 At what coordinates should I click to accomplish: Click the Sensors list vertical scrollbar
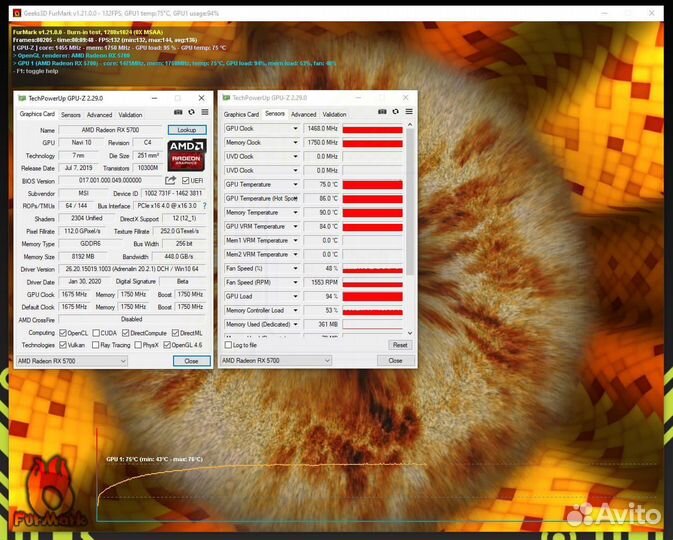coord(410,202)
